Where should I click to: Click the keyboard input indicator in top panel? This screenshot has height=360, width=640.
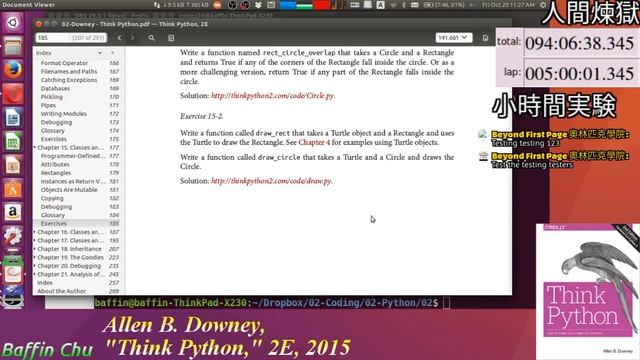[380, 5]
